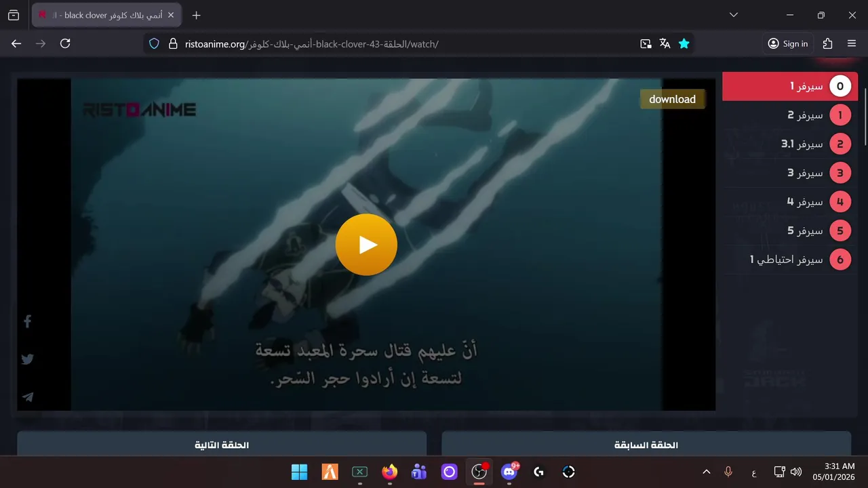
Task: Click the download button on video
Action: point(672,99)
